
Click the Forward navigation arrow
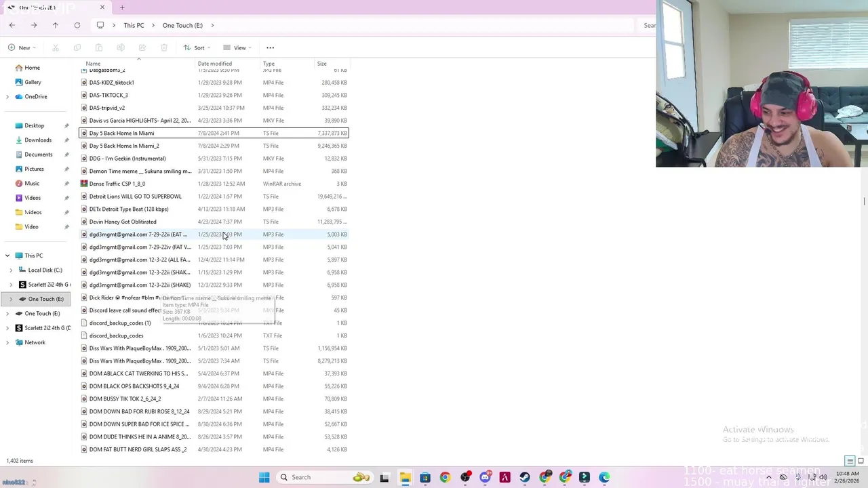pos(34,25)
